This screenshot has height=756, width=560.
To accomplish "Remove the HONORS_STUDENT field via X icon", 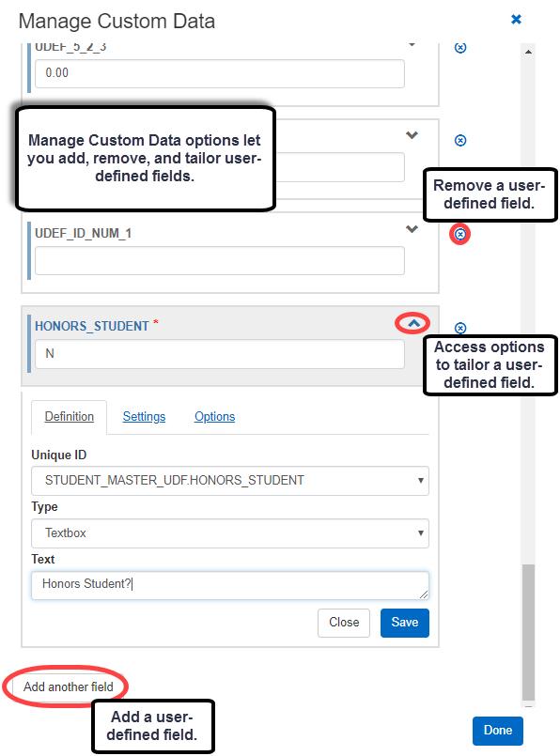I will pos(460,329).
